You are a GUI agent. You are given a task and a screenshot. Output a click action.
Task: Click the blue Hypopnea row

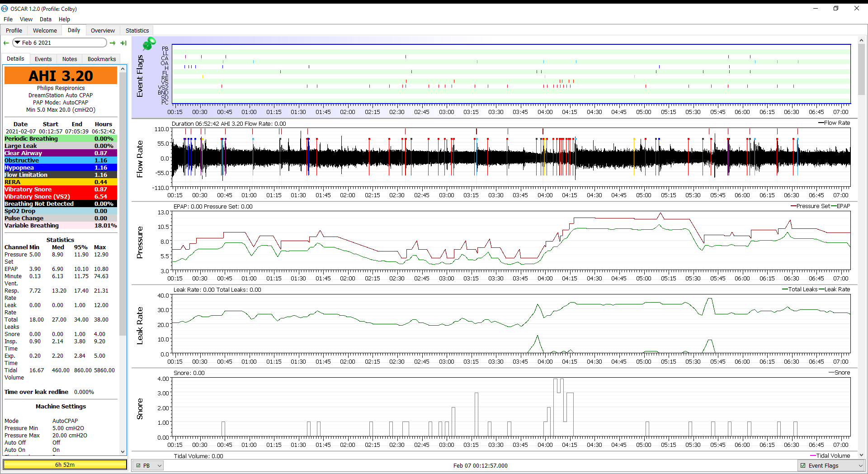point(61,168)
